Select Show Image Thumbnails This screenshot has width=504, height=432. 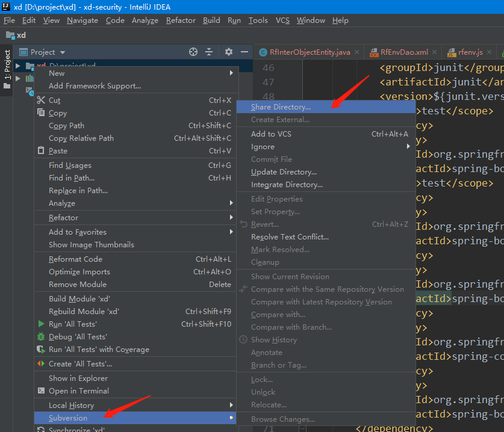[135, 245]
